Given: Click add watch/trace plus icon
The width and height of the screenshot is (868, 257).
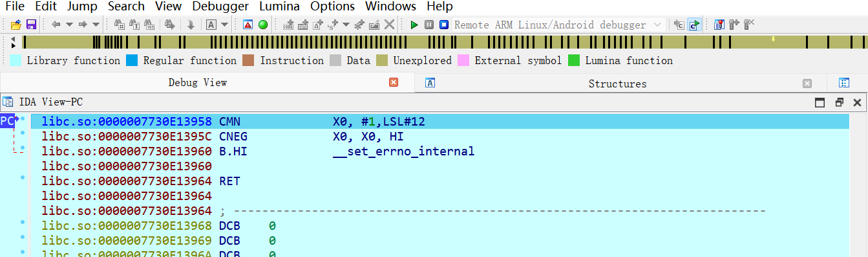Looking at the screenshot, I should (x=734, y=25).
